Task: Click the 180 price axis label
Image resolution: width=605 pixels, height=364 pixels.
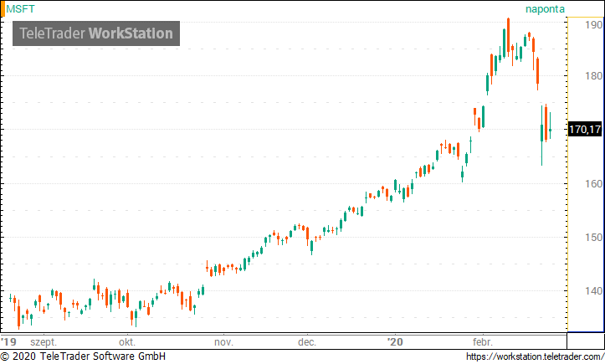Action: point(593,75)
